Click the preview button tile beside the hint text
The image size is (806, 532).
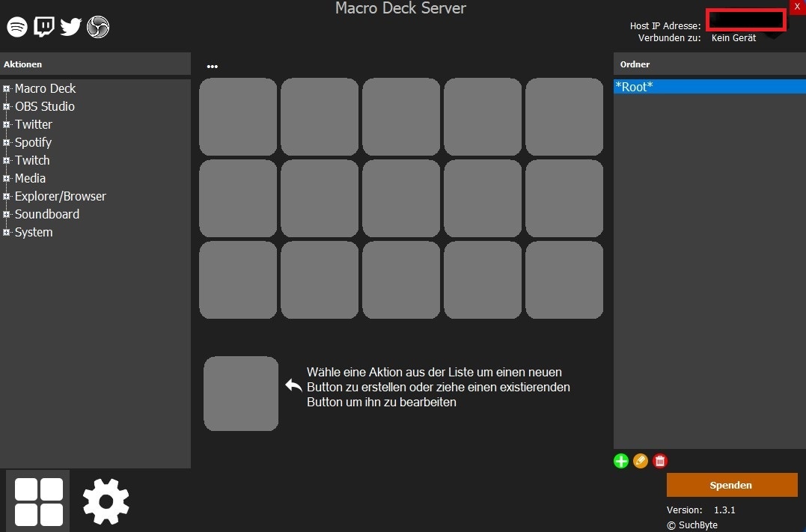[240, 394]
